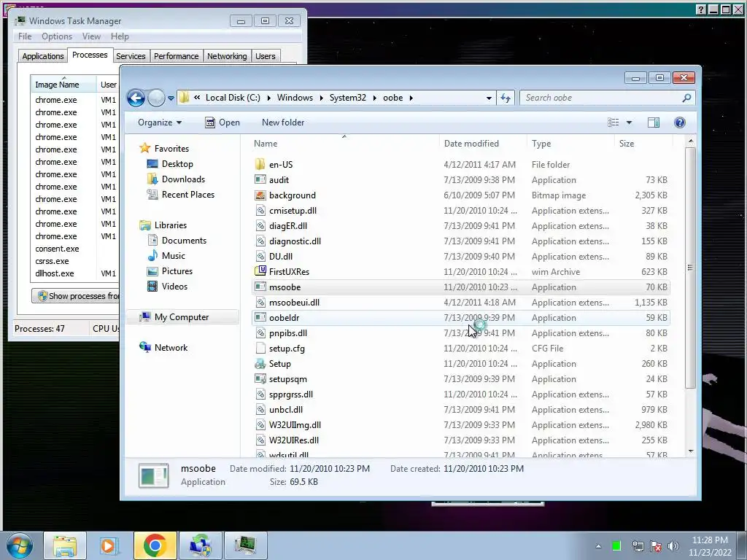747x560 pixels.
Task: Select the setupsqm application icon
Action: coord(260,379)
